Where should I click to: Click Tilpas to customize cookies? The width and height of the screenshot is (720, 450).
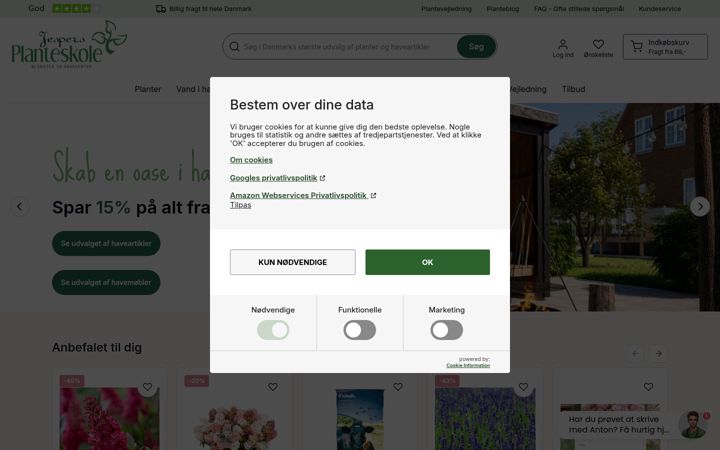click(241, 205)
